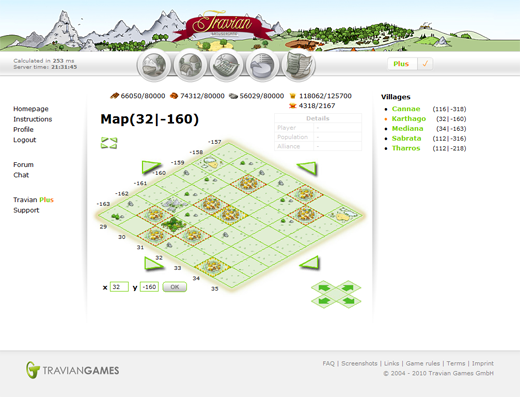
Task: Open the village centre buildings icon
Action: pyautogui.click(x=190, y=65)
